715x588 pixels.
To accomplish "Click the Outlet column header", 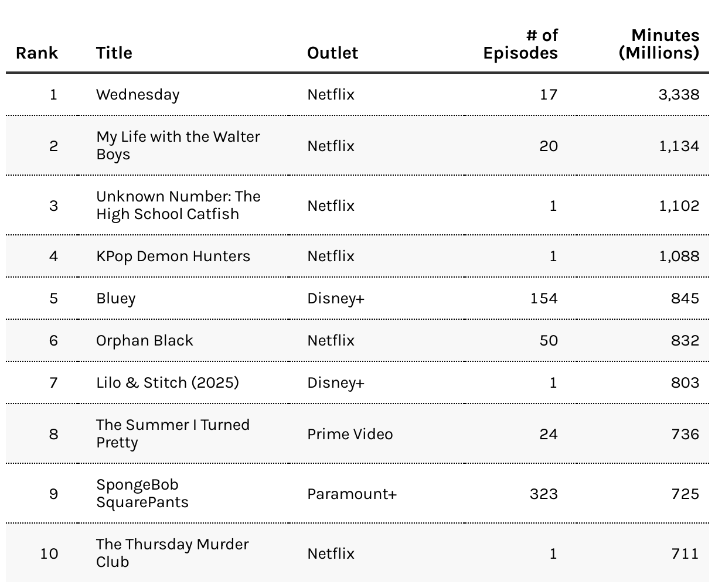I will 332,53.
